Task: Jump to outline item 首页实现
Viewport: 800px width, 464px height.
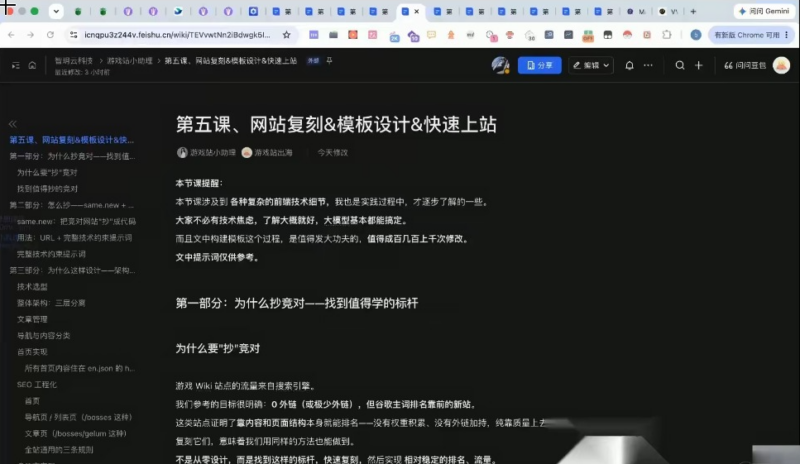Action: pos(32,352)
